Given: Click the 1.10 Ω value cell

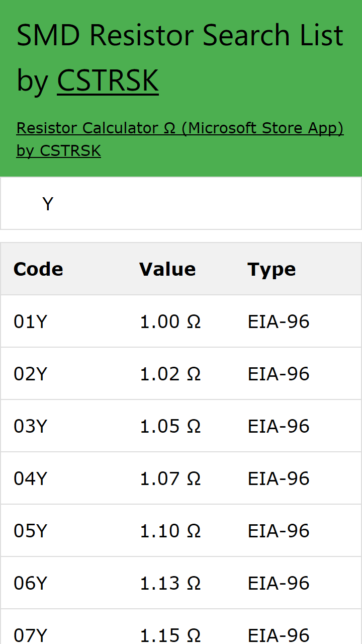Looking at the screenshot, I should pyautogui.click(x=170, y=531).
